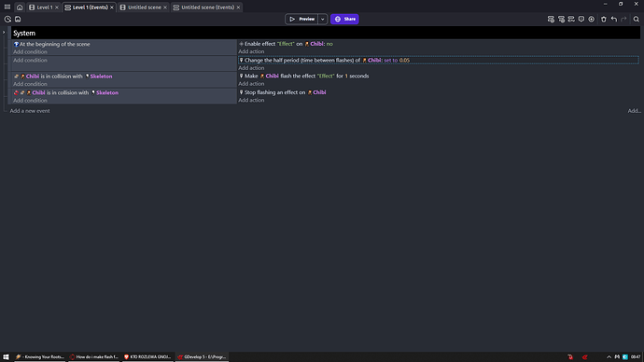Open the Preview dropdown arrow
The width and height of the screenshot is (644, 362).
pos(322,19)
